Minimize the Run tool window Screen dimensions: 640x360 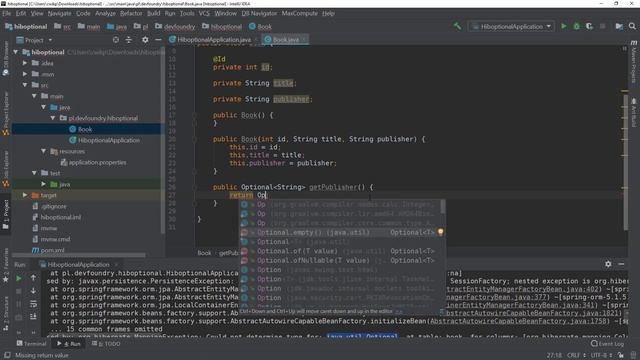coord(621,264)
